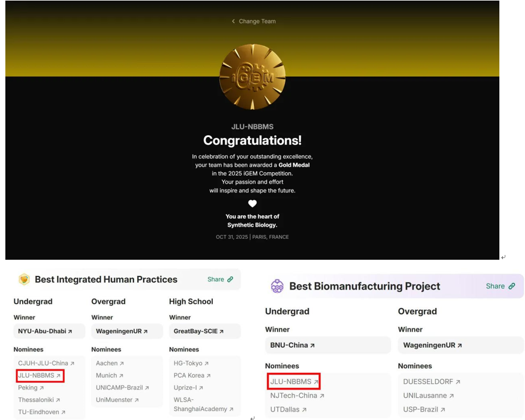Click the arrow icon next to NYU-Abu-Dhabi
This screenshot has height=420, width=525.
click(x=70, y=331)
